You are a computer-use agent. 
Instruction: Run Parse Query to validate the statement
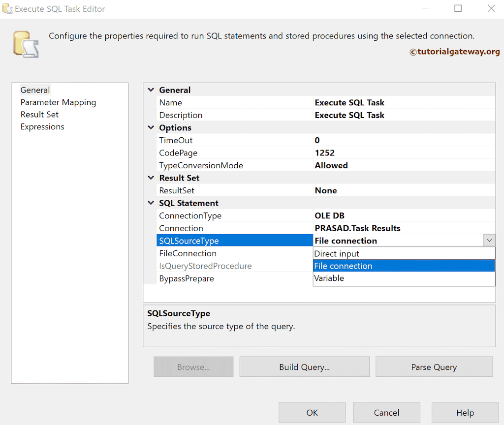pyautogui.click(x=434, y=366)
